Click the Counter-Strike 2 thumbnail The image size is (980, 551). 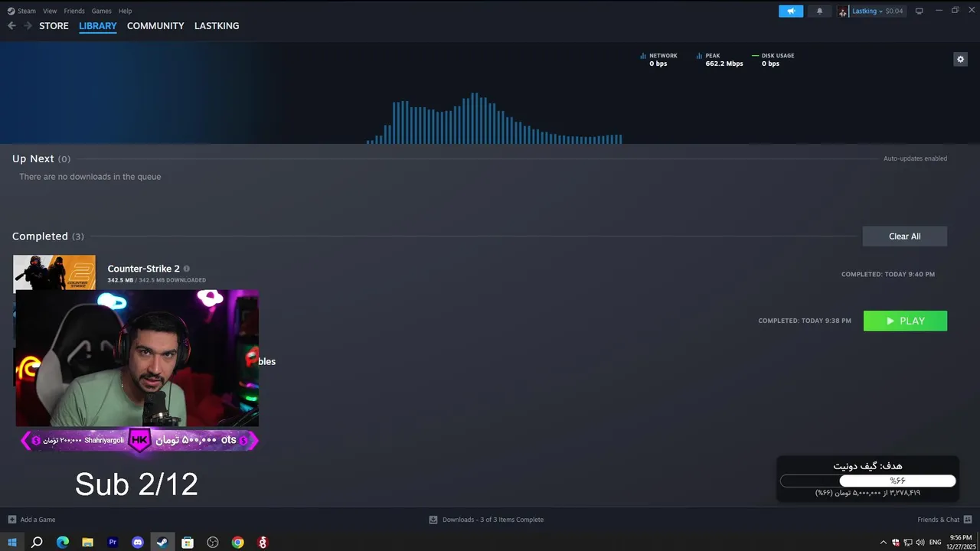[x=54, y=272]
